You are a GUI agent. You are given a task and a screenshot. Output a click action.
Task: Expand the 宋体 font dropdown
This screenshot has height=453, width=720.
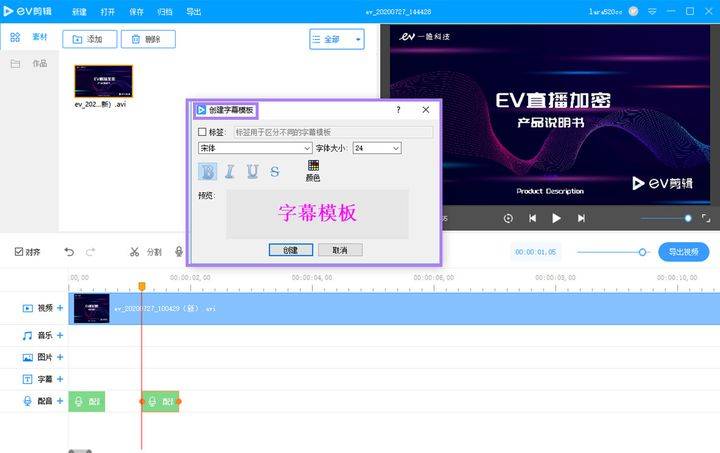(307, 148)
